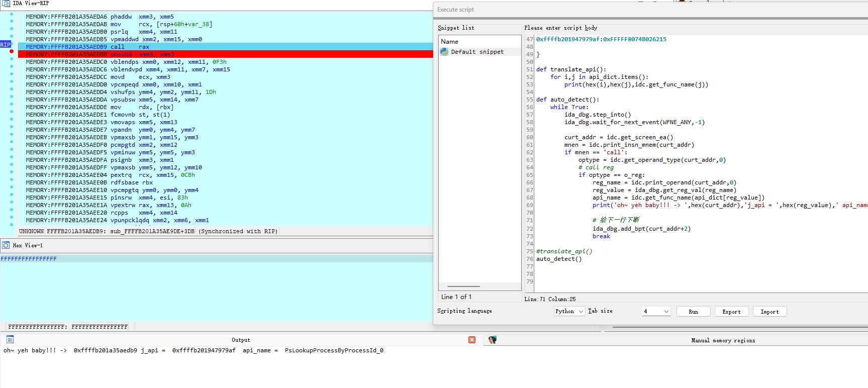This screenshot has height=388, width=868.
Task: Open the Tab size dropdown
Action: pos(656,312)
